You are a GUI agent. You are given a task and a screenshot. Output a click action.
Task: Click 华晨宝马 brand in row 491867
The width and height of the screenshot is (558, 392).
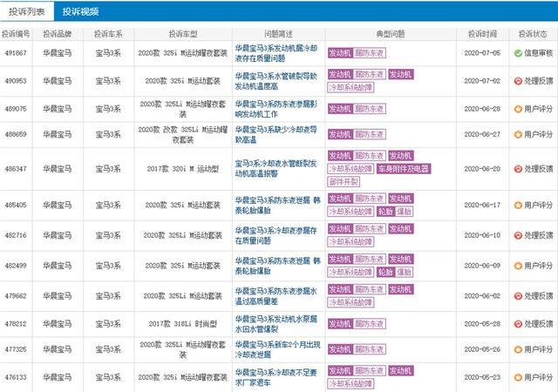click(x=58, y=53)
